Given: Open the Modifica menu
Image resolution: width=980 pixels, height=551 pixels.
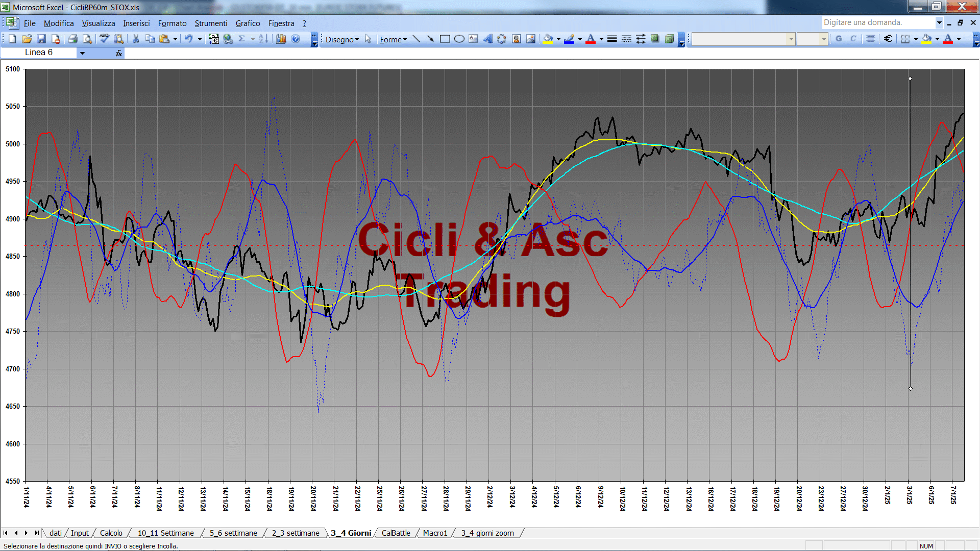Looking at the screenshot, I should [x=59, y=23].
